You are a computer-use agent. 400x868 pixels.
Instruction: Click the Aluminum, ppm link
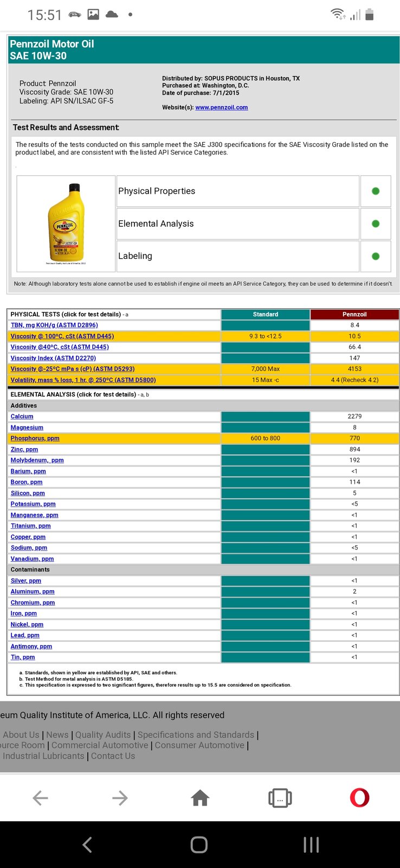tap(33, 591)
